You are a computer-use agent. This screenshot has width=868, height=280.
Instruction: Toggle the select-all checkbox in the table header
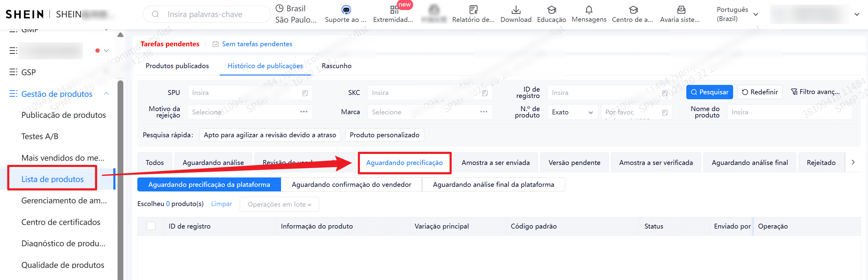tap(151, 226)
